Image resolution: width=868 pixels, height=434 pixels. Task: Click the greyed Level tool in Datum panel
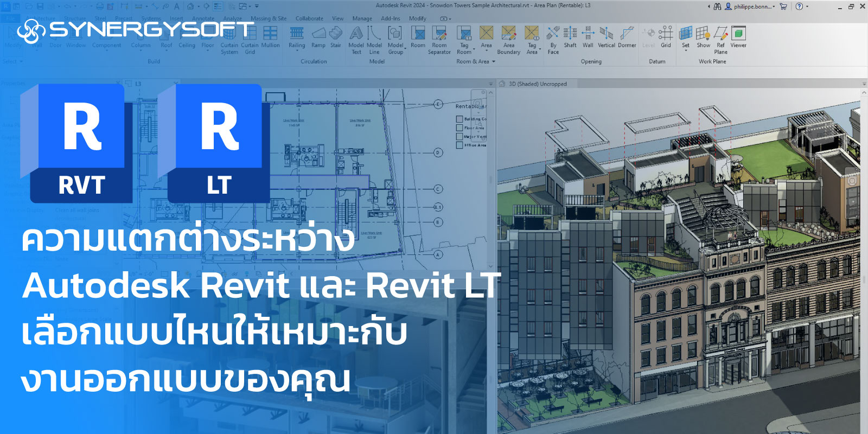[648, 37]
